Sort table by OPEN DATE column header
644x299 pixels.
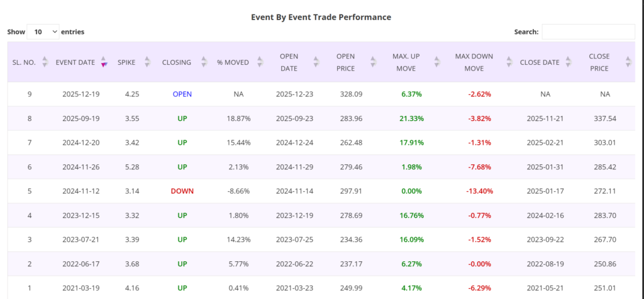tap(289, 62)
